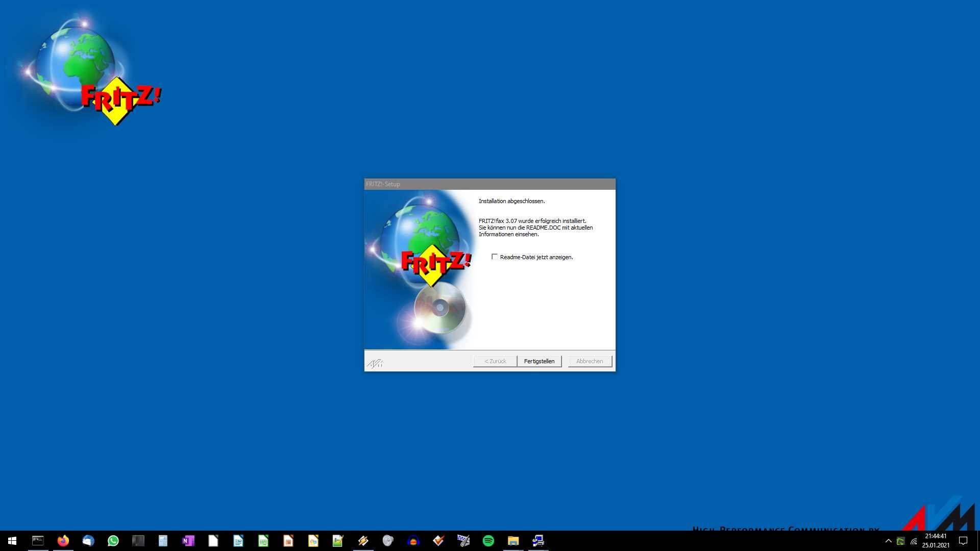Screen dimensions: 980x551
Task: Launch LibreOffice Writer from the taskbar
Action: [x=238, y=541]
